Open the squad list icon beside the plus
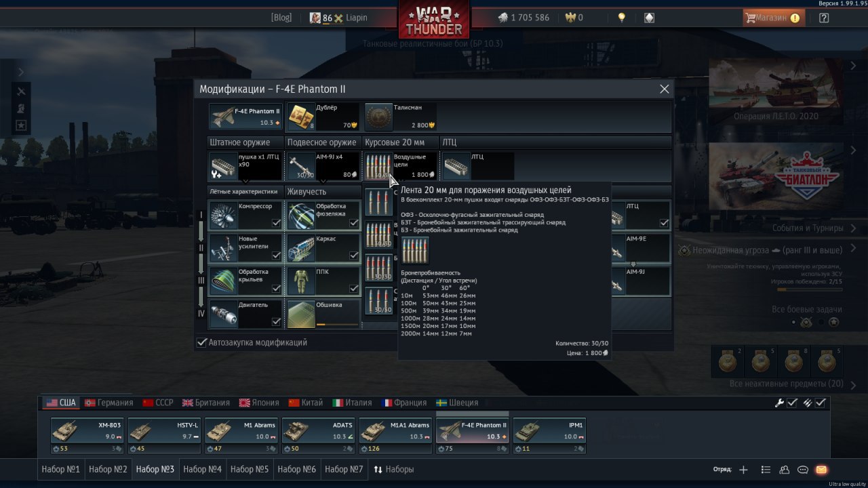868x488 pixels. click(766, 470)
